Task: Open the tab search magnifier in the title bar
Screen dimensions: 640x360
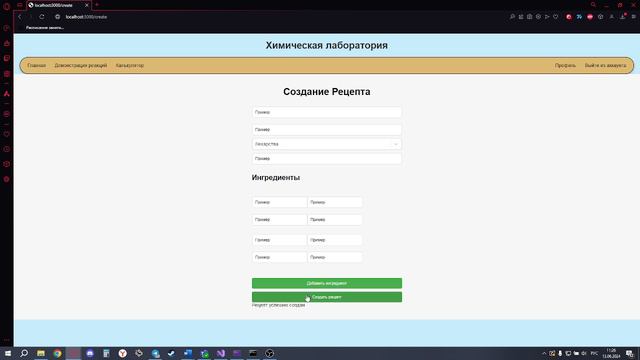Action: 593,5
